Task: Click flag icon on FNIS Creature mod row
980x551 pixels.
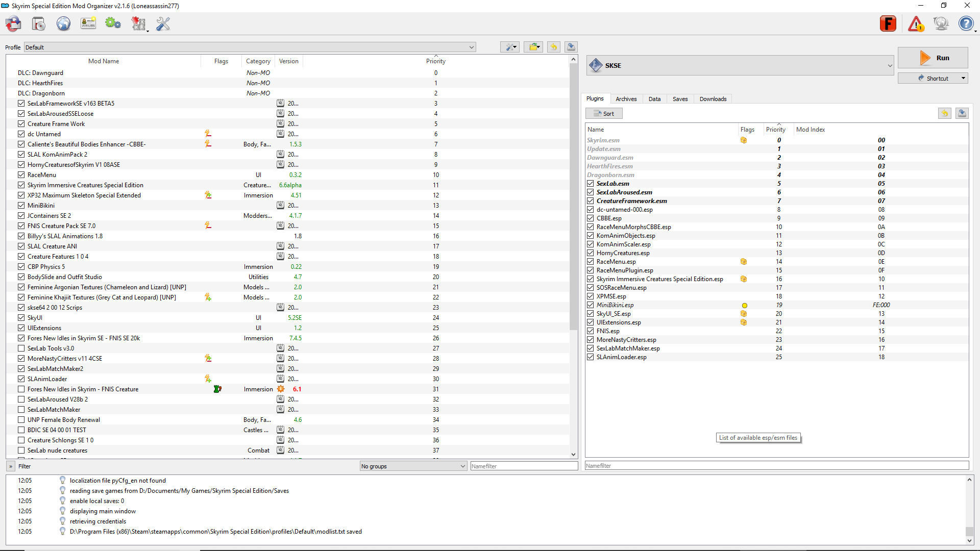Action: (x=217, y=389)
